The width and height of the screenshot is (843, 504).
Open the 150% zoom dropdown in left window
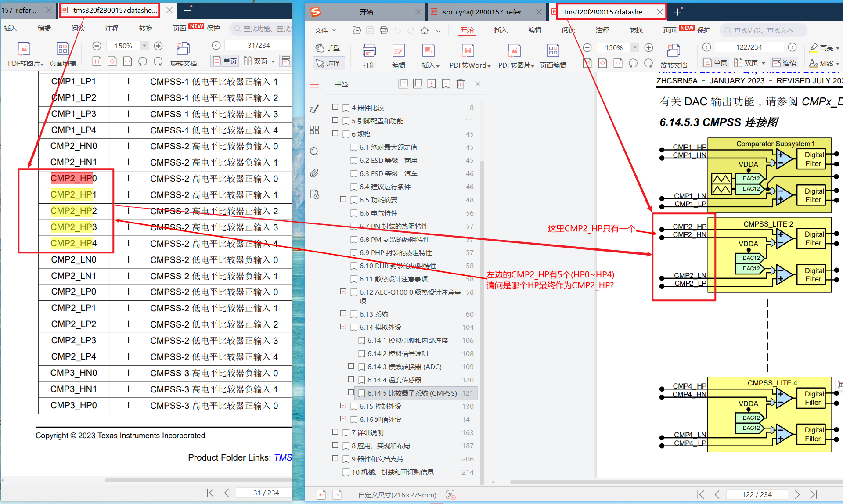[144, 46]
